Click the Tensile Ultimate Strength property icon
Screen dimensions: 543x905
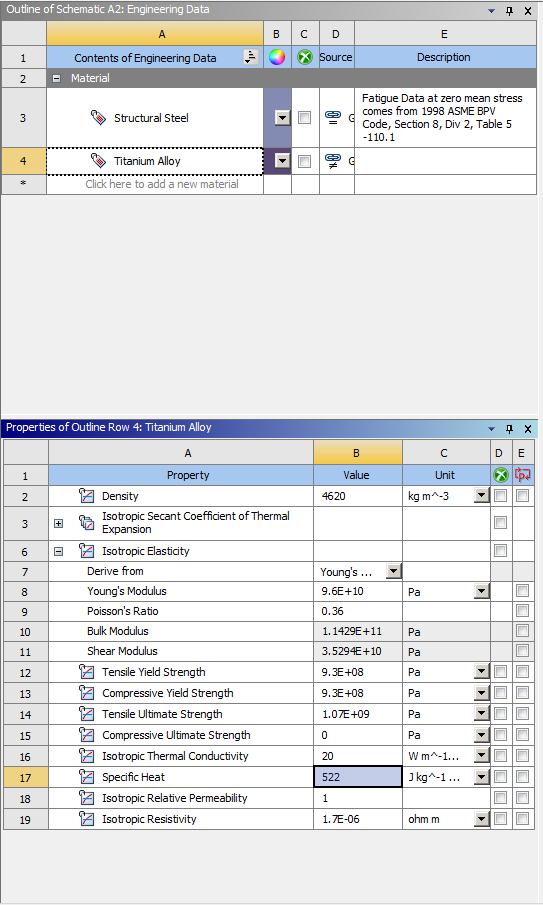pyautogui.click(x=87, y=714)
